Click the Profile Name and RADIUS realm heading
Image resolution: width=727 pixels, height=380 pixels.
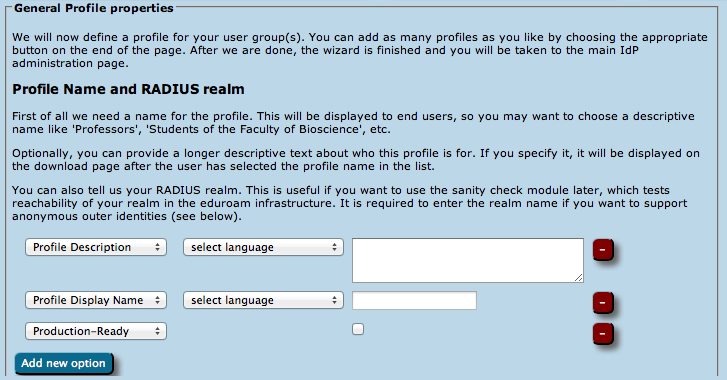tap(128, 89)
